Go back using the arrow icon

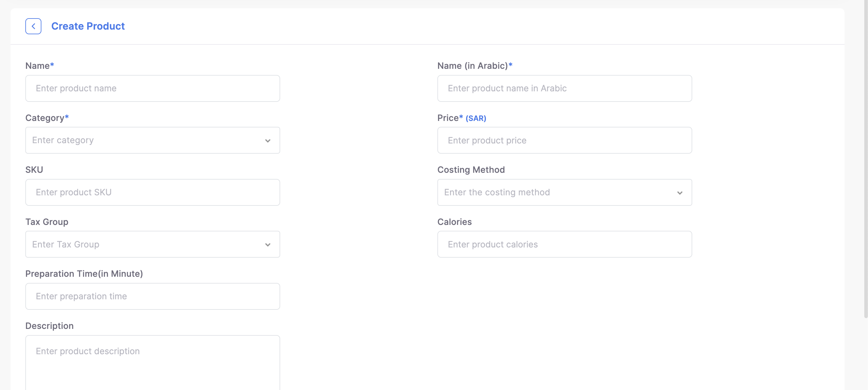click(33, 26)
